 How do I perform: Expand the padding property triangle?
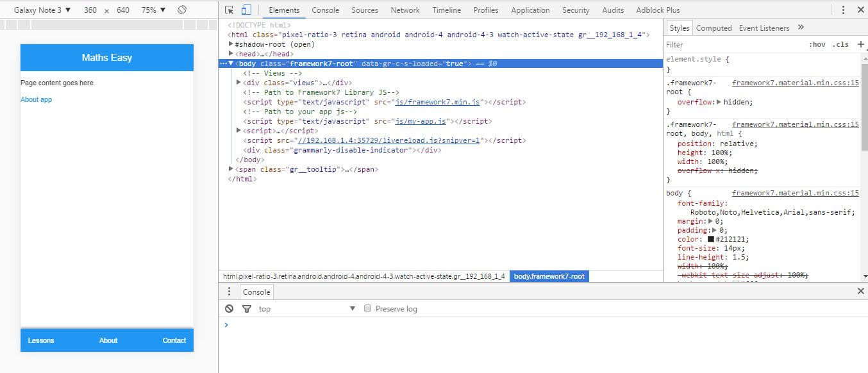point(715,230)
